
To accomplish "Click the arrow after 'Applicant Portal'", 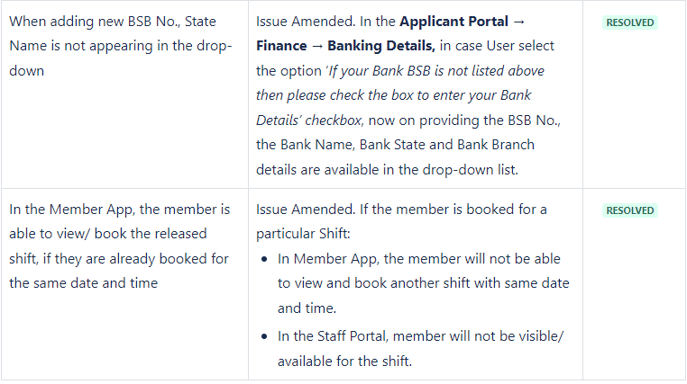I will click(519, 22).
